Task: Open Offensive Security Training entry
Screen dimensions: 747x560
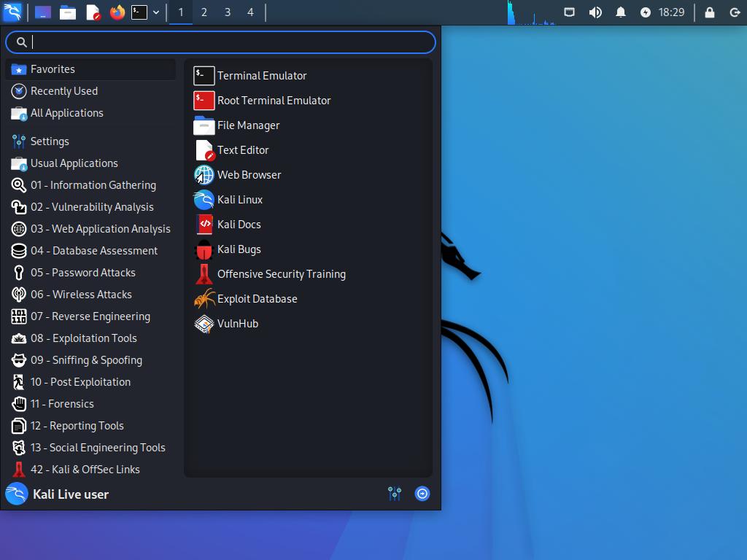Action: (x=309, y=274)
